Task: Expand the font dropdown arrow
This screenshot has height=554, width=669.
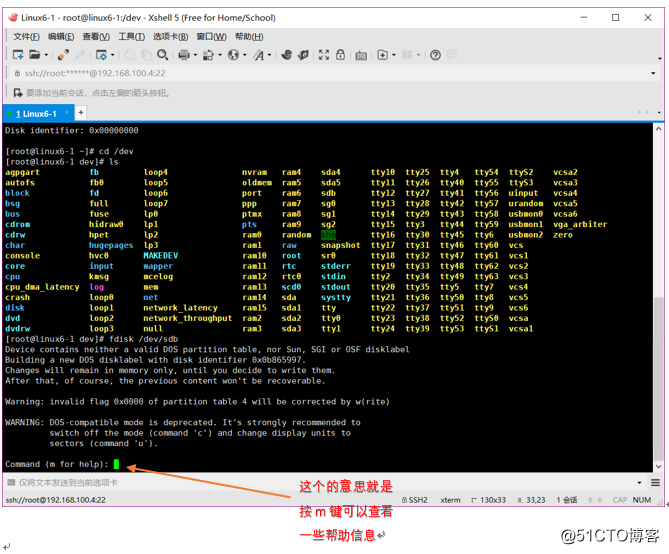Action: (x=270, y=55)
